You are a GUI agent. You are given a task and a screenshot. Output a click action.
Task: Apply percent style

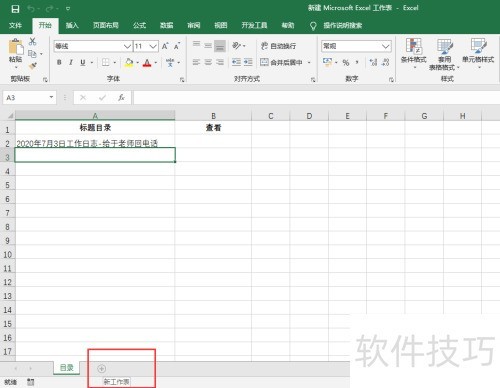346,62
